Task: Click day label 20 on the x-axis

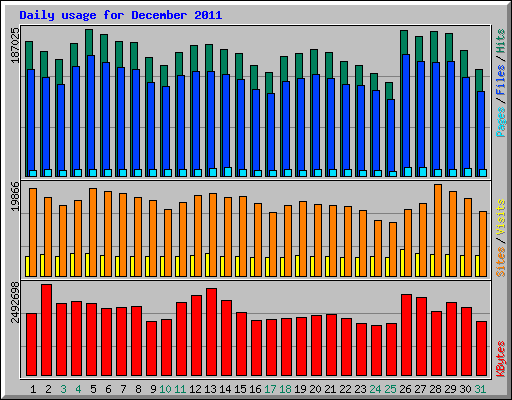Action: (315, 389)
